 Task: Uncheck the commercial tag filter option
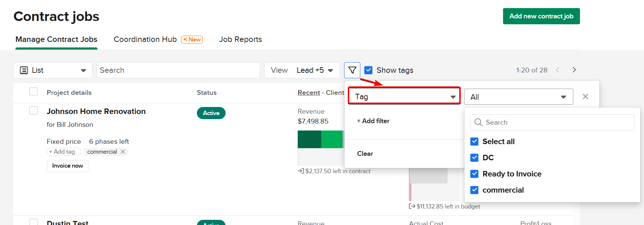click(x=474, y=190)
